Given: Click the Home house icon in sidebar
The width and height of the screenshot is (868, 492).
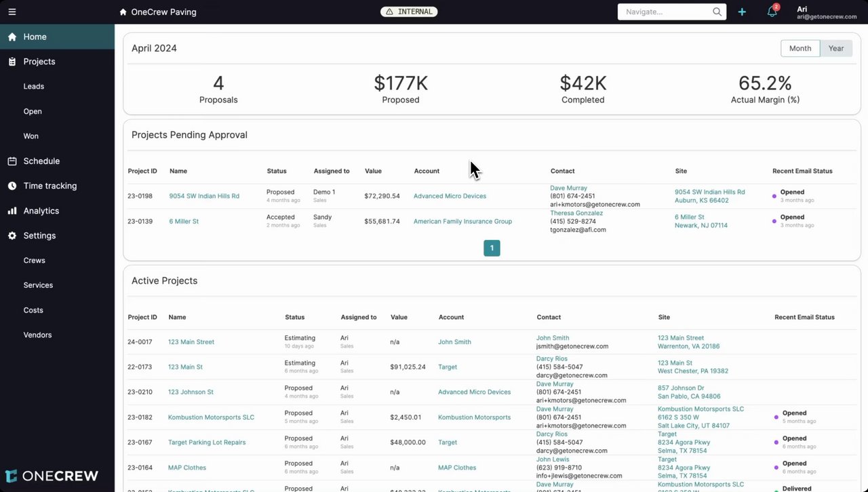Looking at the screenshot, I should tap(12, 37).
